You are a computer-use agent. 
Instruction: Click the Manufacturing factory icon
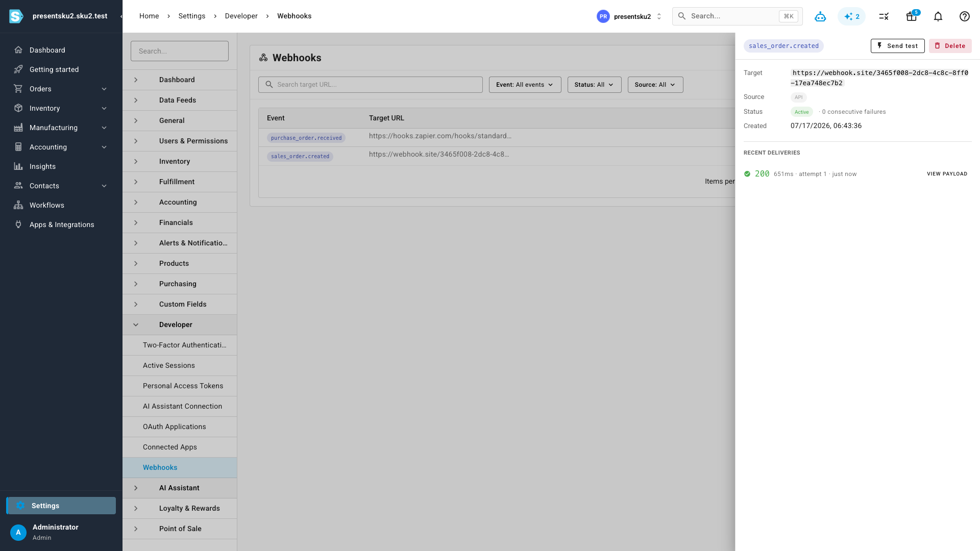18,128
